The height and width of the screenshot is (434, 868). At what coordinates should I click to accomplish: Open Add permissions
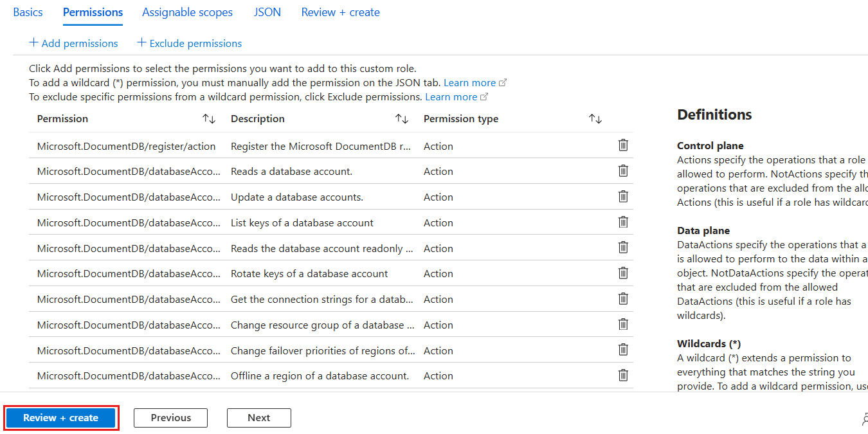[74, 42]
